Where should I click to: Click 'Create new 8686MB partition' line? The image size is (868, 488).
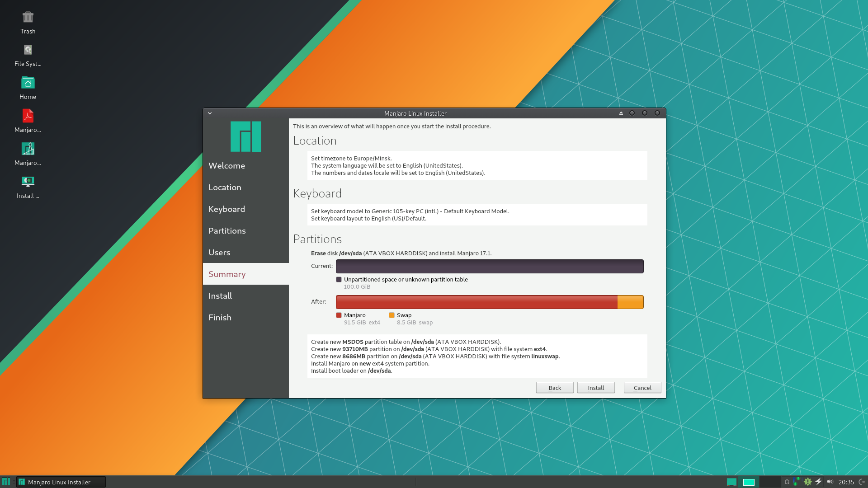(x=435, y=357)
